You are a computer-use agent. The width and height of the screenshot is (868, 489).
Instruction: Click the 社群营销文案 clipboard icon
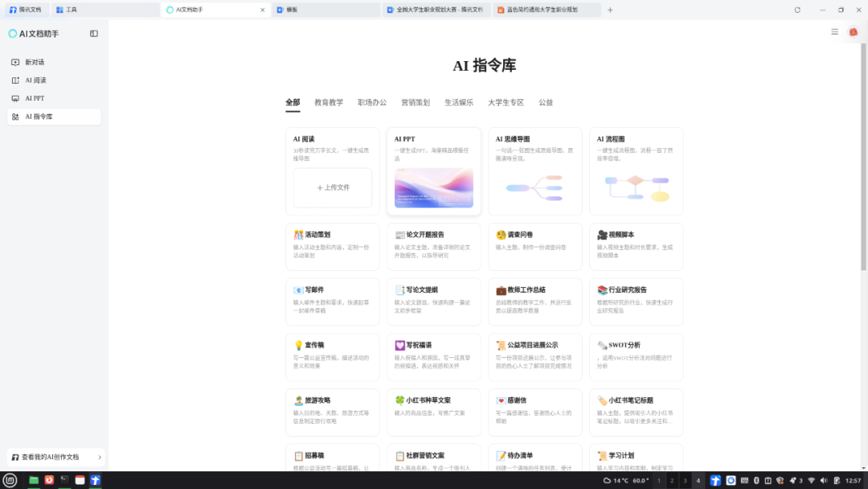pyautogui.click(x=399, y=456)
